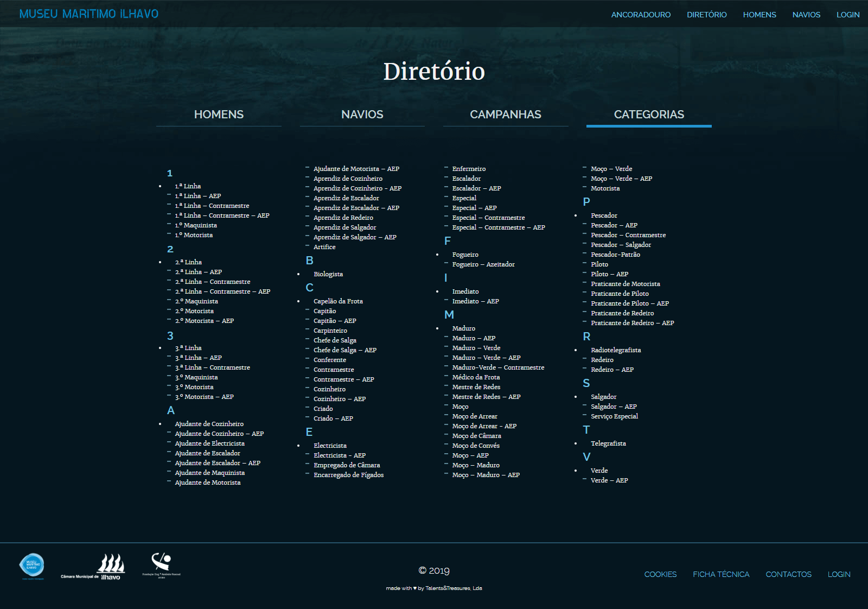Select the Enfermeiro category entry
Screen dimensions: 868x609
point(469,169)
